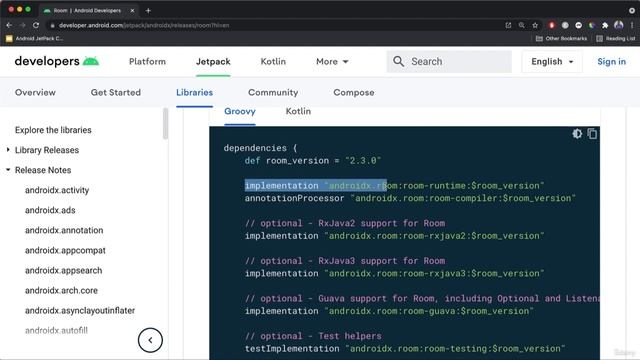
Task: Close the Room Android Developers tab
Action: 132,11
